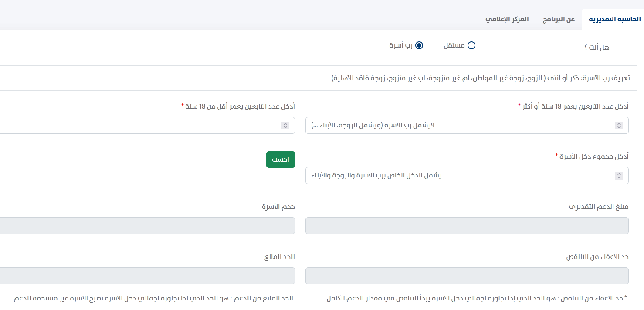The width and height of the screenshot is (644, 310).
Task: Select the مستقل radio option
Action: [471, 45]
